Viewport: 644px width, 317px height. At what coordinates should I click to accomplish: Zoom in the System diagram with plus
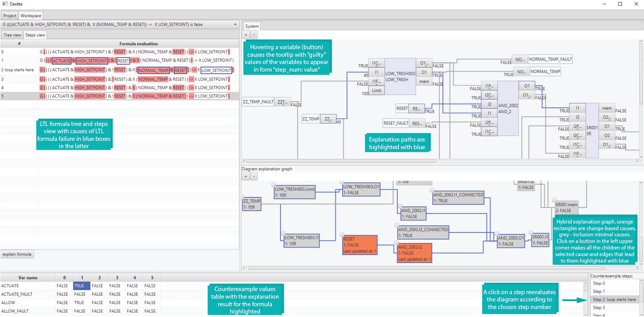tap(246, 35)
